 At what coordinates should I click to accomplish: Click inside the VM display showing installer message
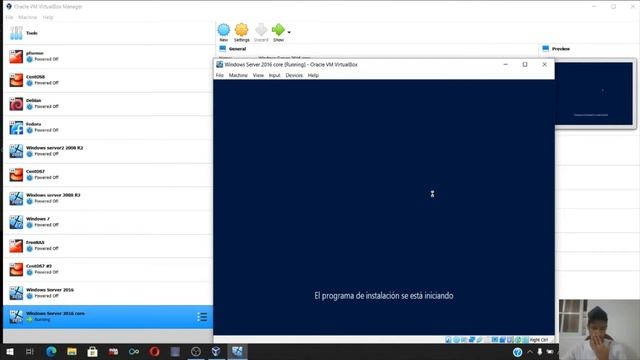click(384, 207)
